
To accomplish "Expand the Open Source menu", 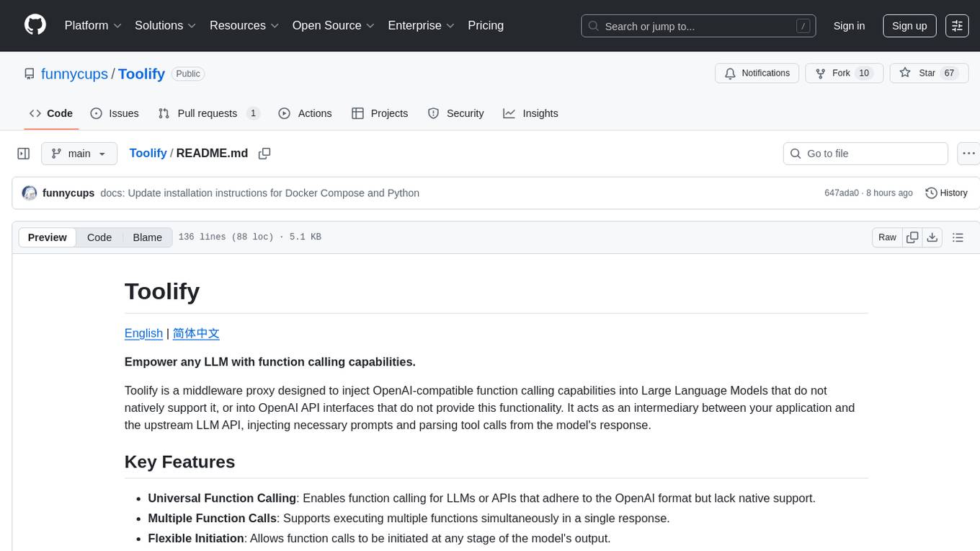I will point(333,25).
